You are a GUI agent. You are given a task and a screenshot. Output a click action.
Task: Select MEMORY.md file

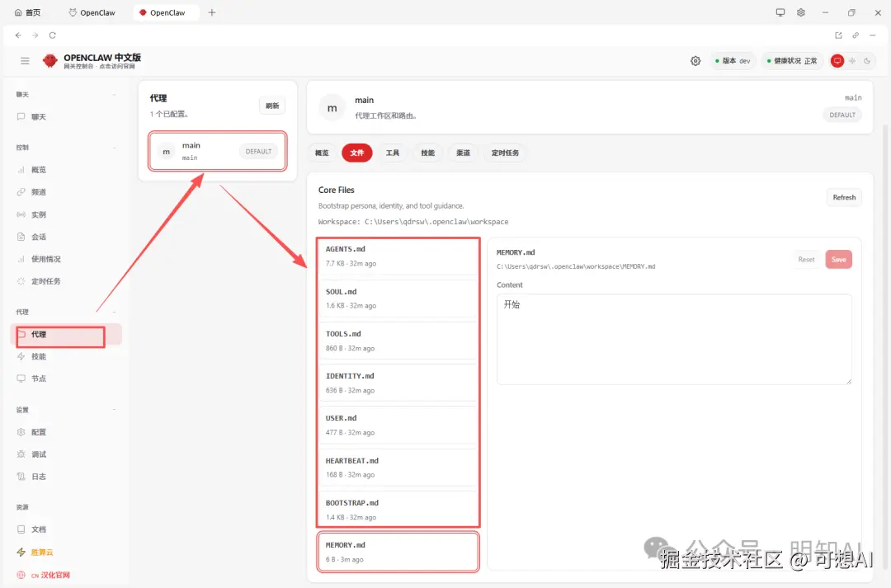click(x=398, y=552)
